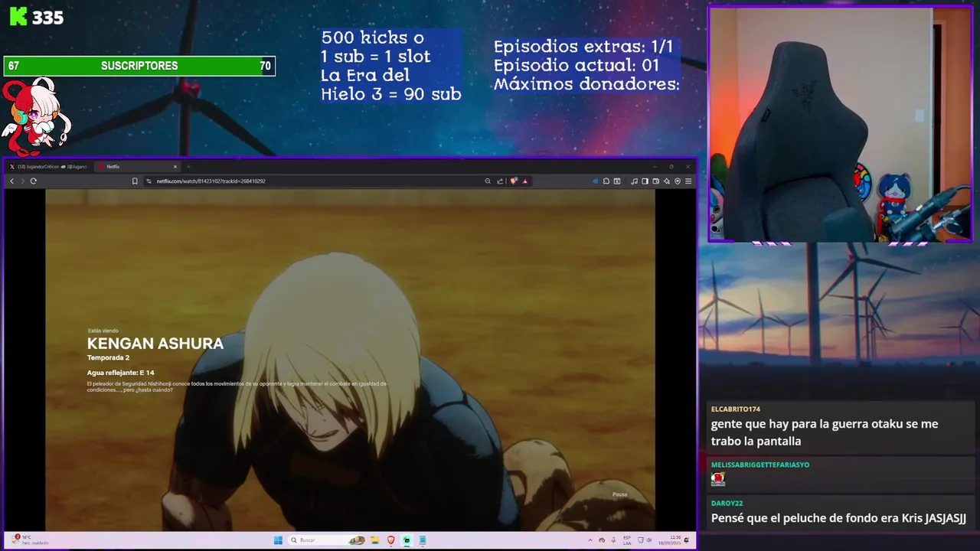
Task: Click the 'Pausa' label on video
Action: (x=619, y=494)
